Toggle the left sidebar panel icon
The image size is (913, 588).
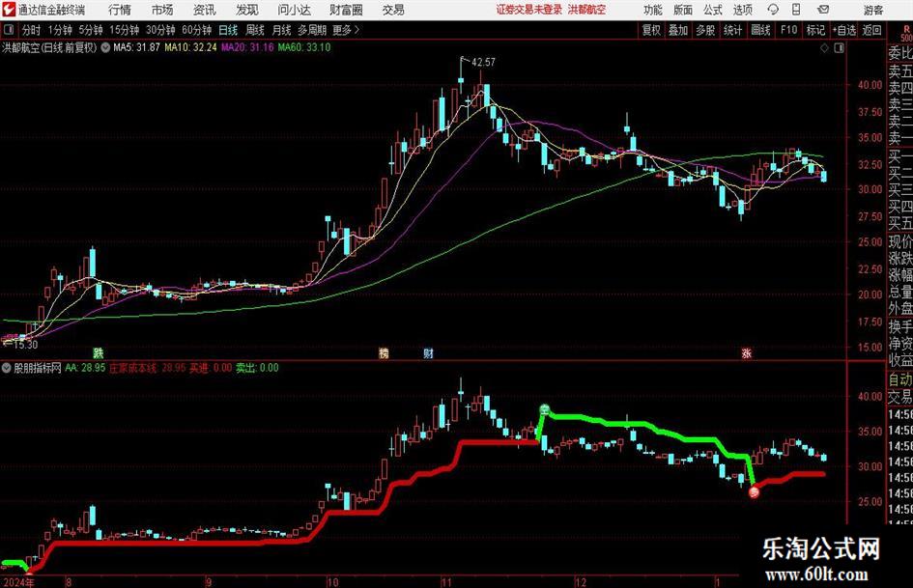pyautogui.click(x=8, y=30)
